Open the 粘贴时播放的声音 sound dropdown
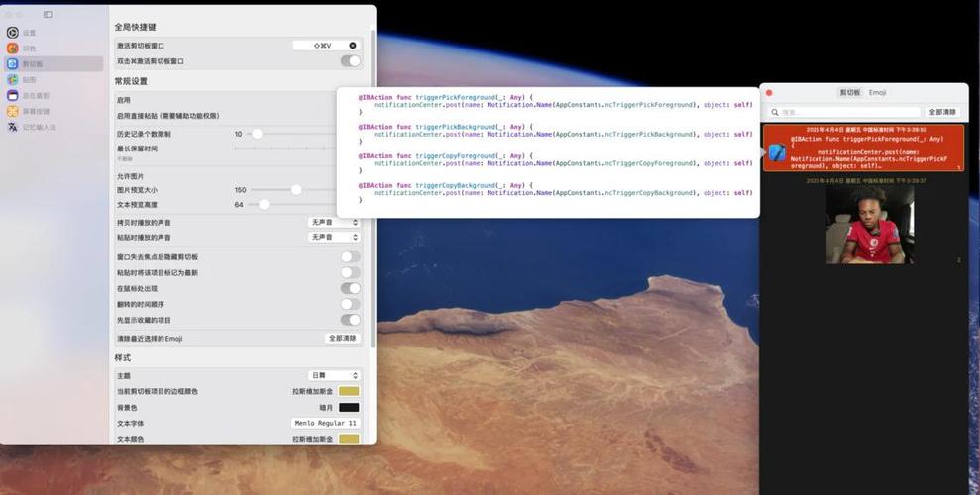This screenshot has width=980, height=495. click(x=334, y=238)
